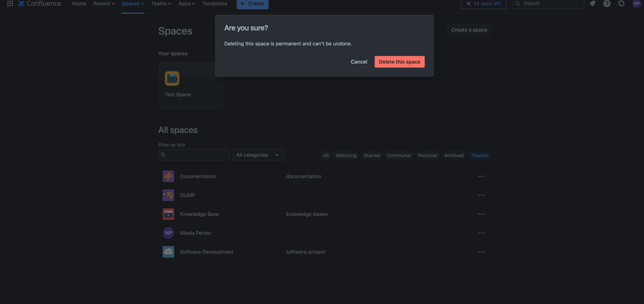The height and width of the screenshot is (304, 644).
Task: Go to Home in top navigation
Action: point(79,3)
